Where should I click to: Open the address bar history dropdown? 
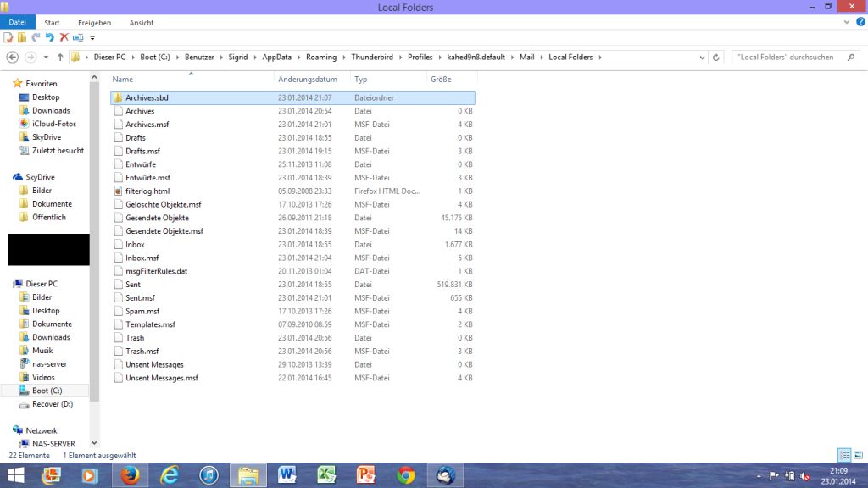703,58
